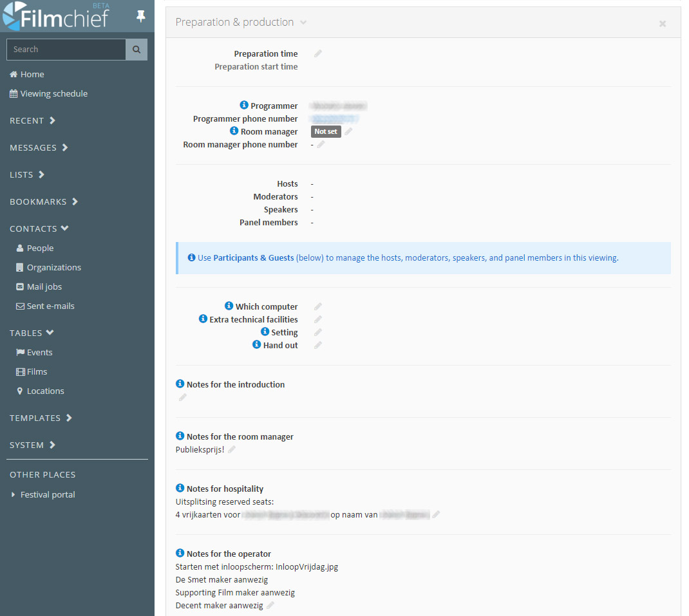The width and height of the screenshot is (689, 616).
Task: Follow the Participants & Guests link
Action: (x=253, y=258)
